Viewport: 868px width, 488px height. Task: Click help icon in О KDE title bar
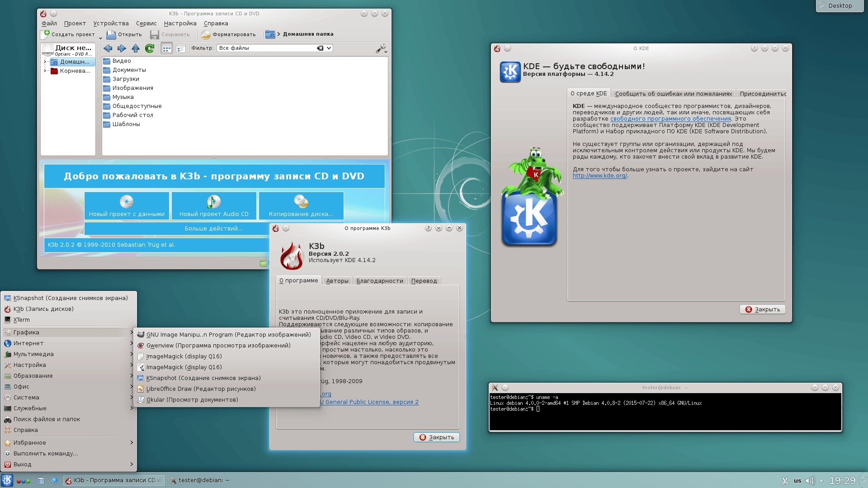(754, 48)
